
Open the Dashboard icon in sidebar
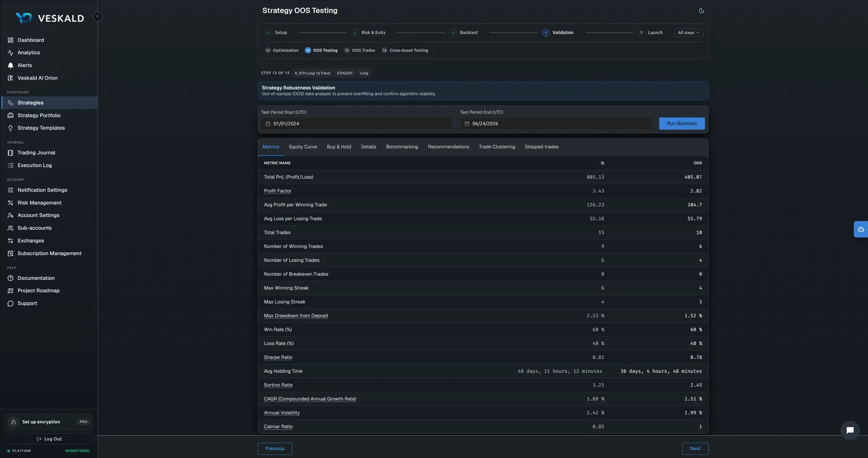tap(10, 40)
